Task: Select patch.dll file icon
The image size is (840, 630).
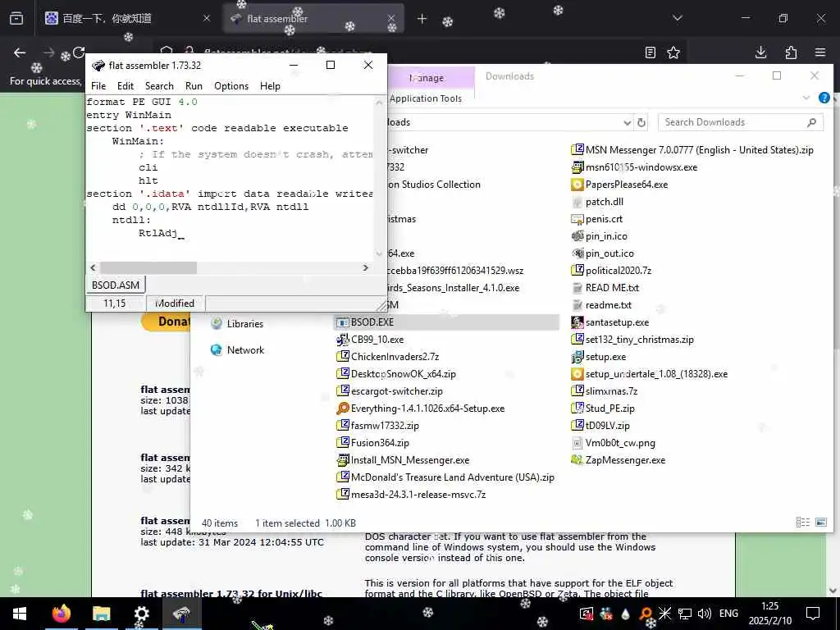Action: (x=577, y=202)
